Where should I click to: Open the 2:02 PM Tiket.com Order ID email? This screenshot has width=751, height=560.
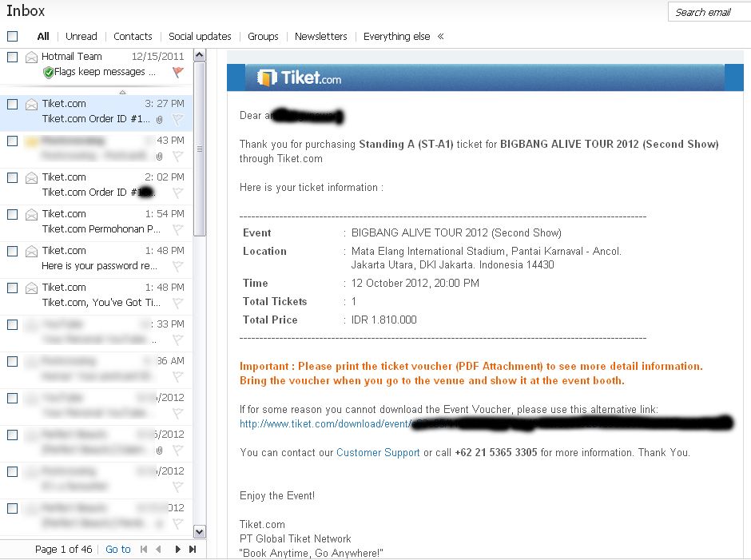pyautogui.click(x=96, y=185)
